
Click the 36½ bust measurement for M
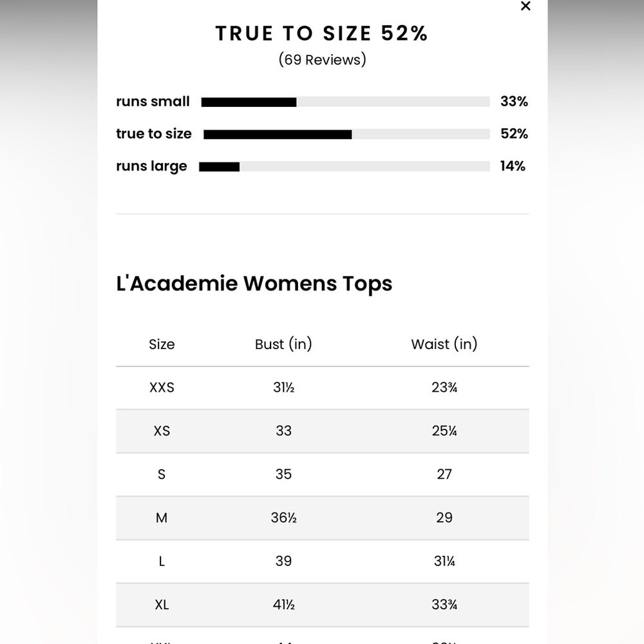[x=283, y=518]
